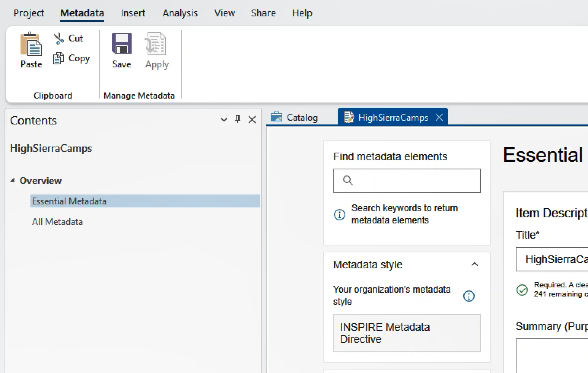588x373 pixels.
Task: Click the info icon beside organization's metadata style
Action: coord(469,296)
